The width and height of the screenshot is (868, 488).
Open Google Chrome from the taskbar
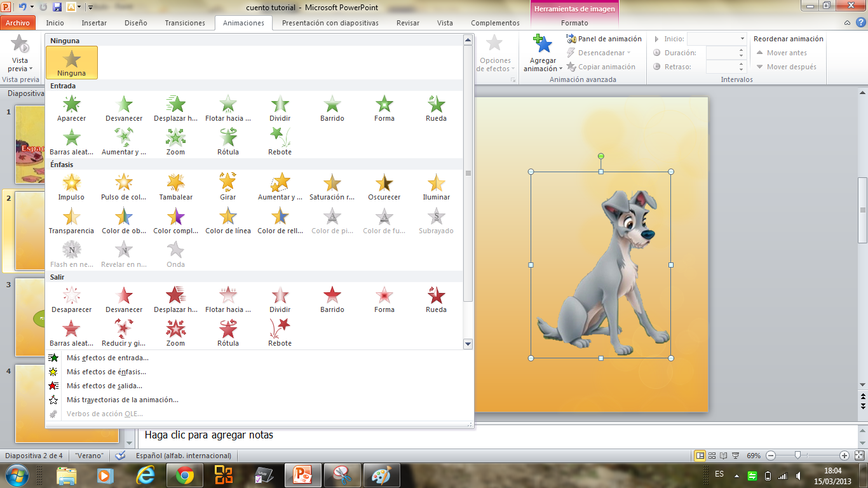(185, 475)
